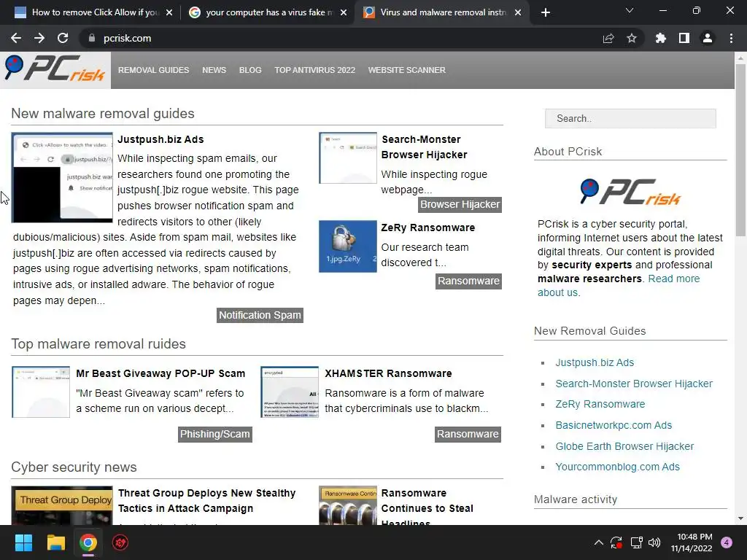Open Mr Beast Giveaway POP-UP Scam article
Viewport: 747px width, 560px height.
click(x=160, y=373)
